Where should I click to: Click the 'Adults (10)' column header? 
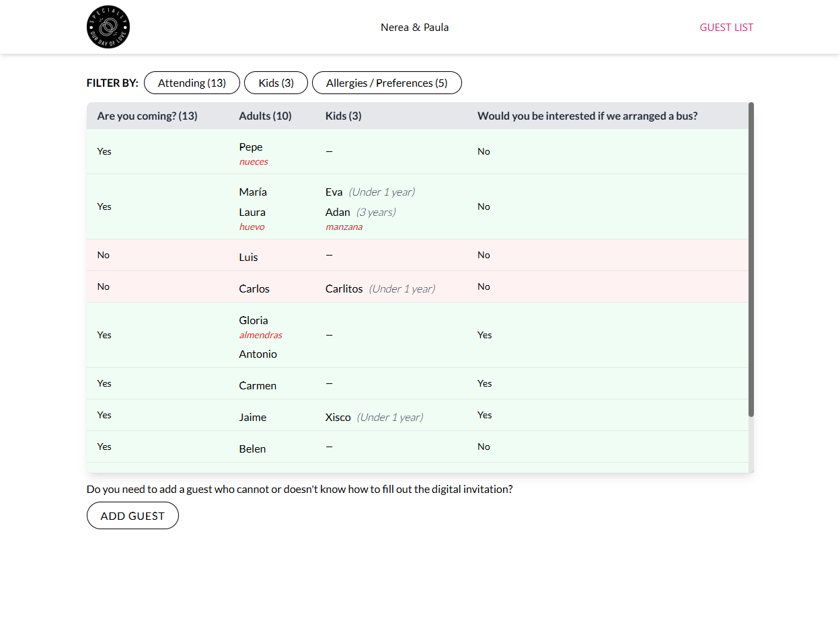265,116
